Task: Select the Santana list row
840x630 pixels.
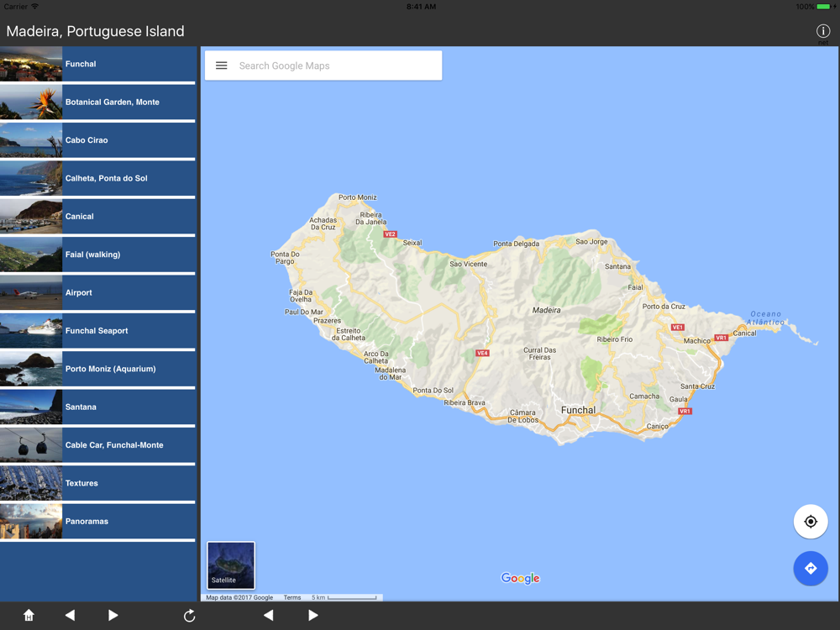Action: tap(97, 407)
